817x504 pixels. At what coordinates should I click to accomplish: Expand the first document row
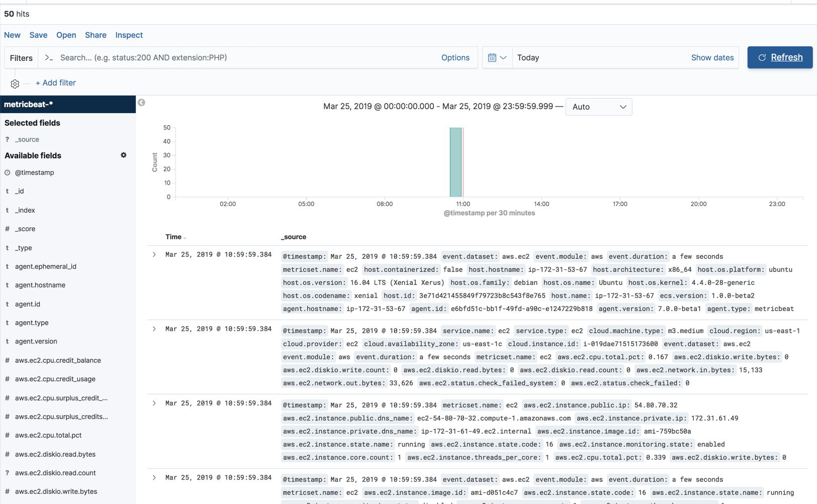click(154, 255)
